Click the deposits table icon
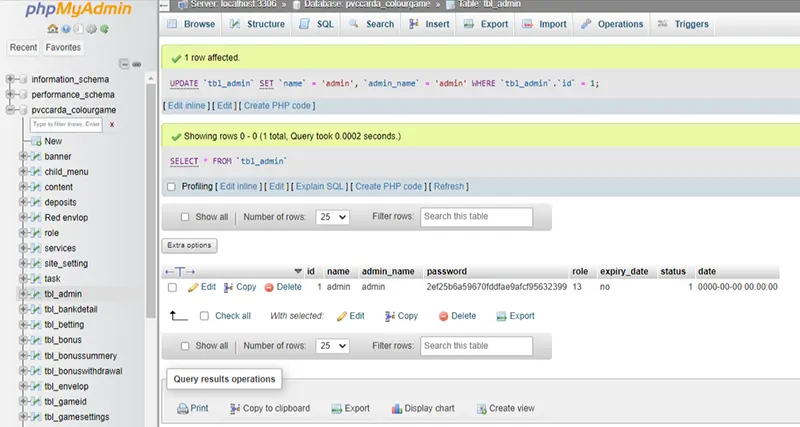 pyautogui.click(x=36, y=202)
